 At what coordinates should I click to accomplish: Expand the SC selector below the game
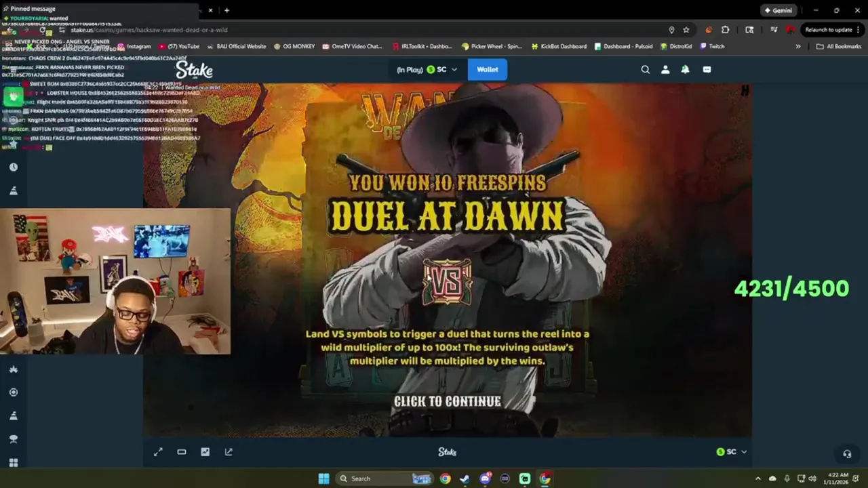tap(731, 452)
